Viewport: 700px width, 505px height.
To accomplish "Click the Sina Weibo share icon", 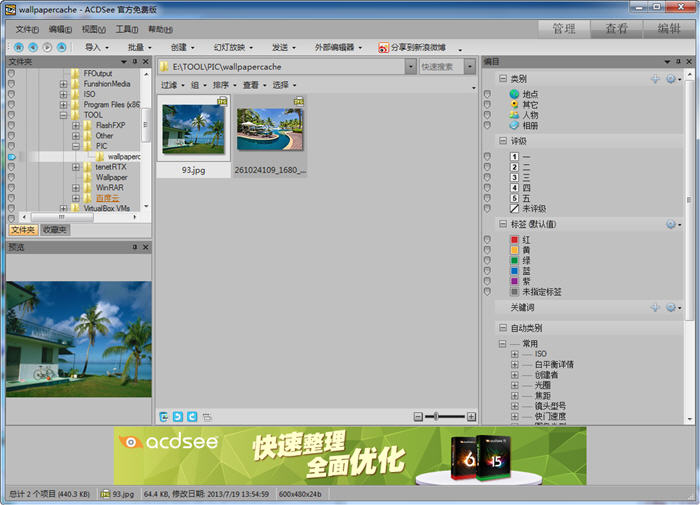I will [384, 47].
